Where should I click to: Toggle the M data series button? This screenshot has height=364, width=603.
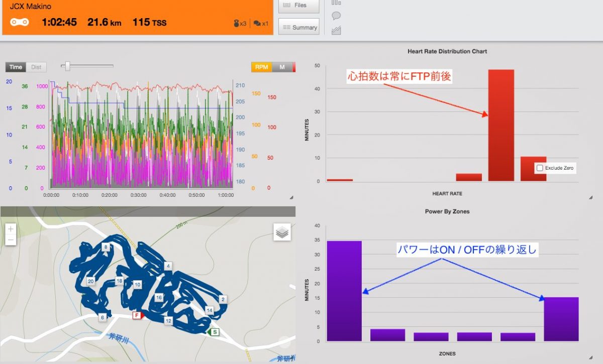(282, 67)
